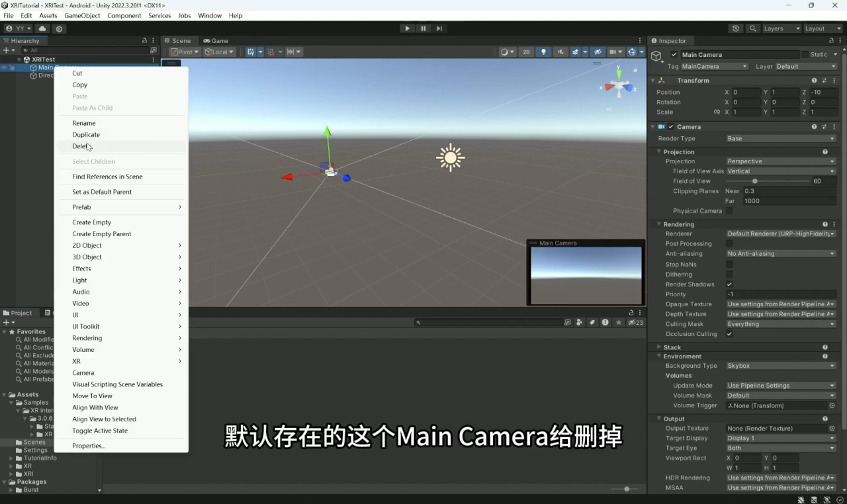Start Play mode with the Play button
This screenshot has height=504, width=847.
point(407,28)
